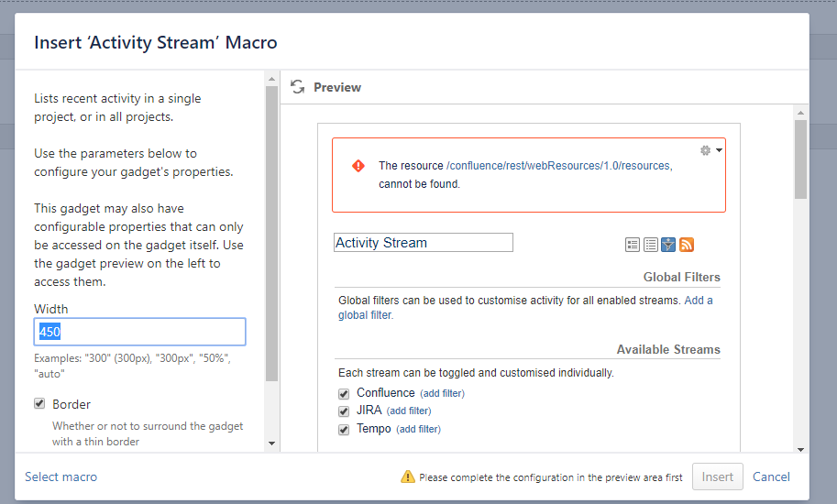The height and width of the screenshot is (504, 837).
Task: Click add filter next to JIRA
Action: click(409, 411)
